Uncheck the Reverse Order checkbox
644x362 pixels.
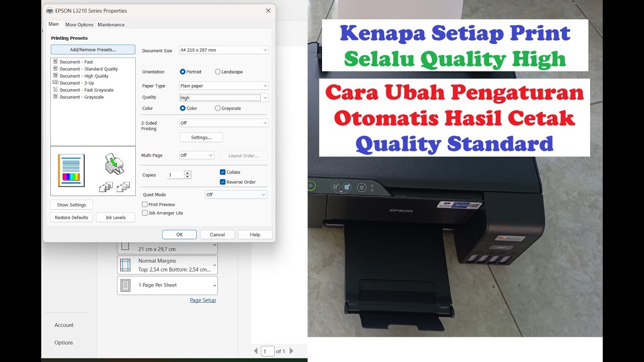[222, 182]
